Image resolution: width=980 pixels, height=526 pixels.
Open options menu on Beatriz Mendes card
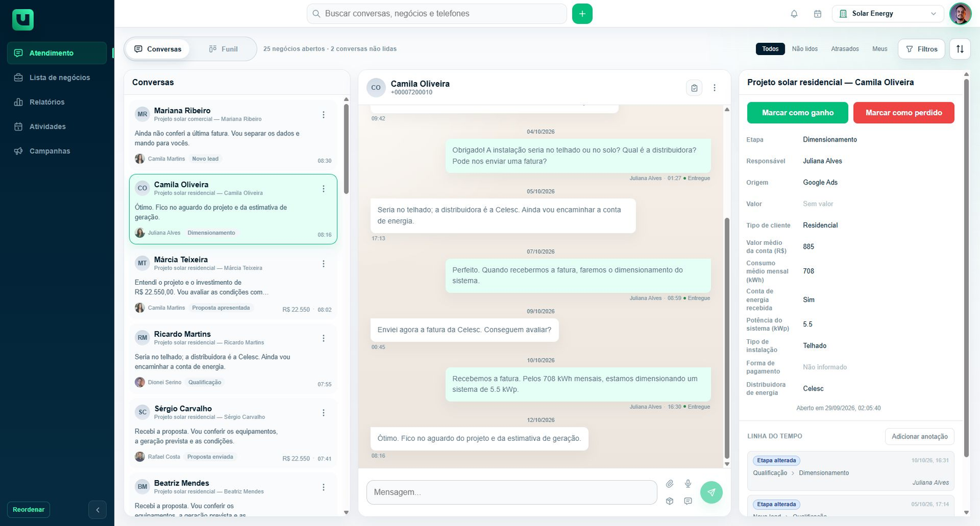point(323,487)
